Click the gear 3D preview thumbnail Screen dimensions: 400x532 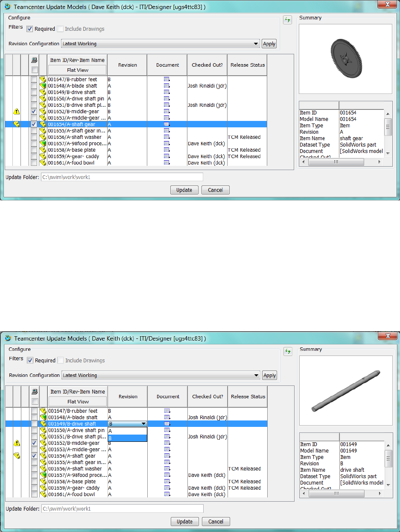345,59
